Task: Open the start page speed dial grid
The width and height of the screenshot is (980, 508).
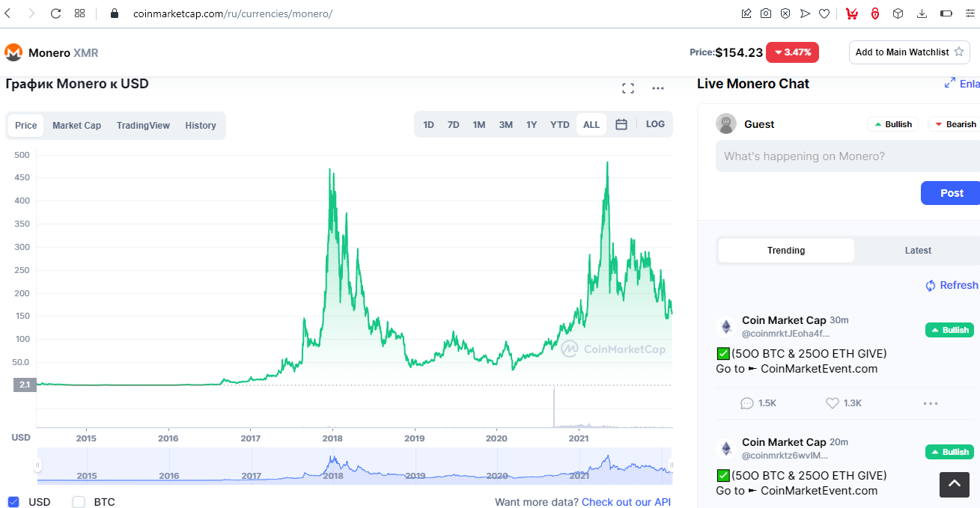Action: click(80, 13)
